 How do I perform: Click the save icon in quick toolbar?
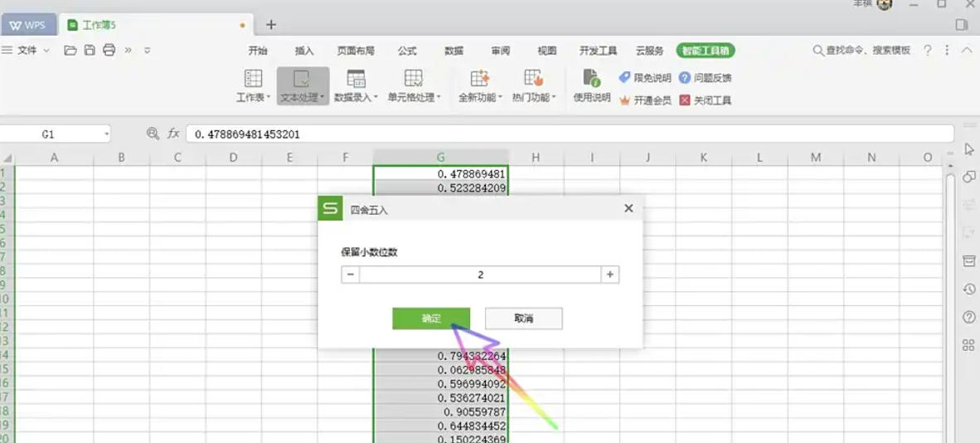[x=90, y=50]
